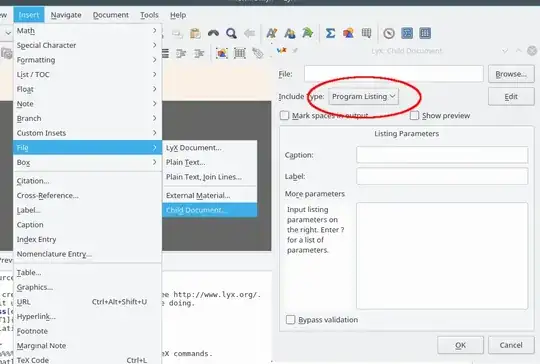Choose URL from Insert menu

[x=87, y=302]
